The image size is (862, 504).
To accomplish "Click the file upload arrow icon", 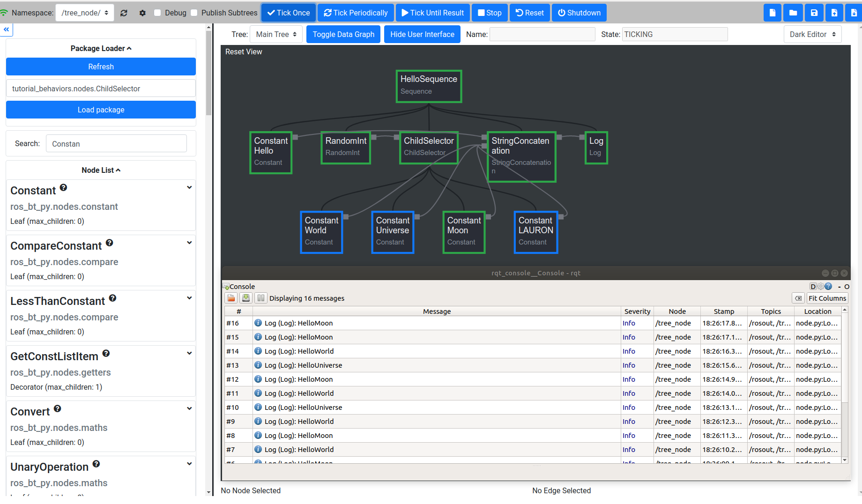I will 834,13.
